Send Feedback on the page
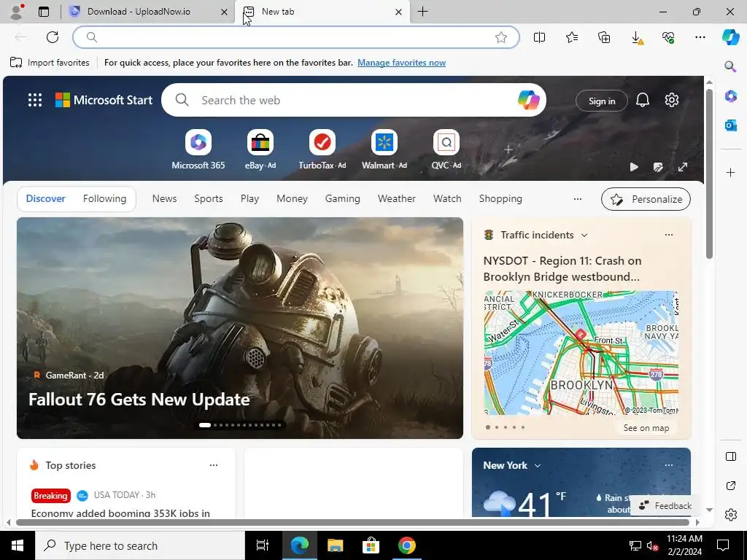 [x=665, y=506]
